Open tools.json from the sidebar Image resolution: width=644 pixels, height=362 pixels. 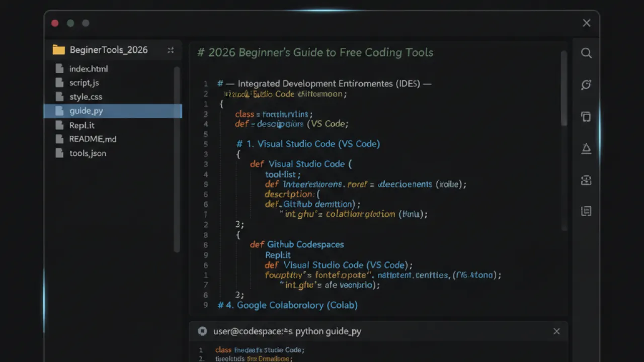[x=88, y=153]
